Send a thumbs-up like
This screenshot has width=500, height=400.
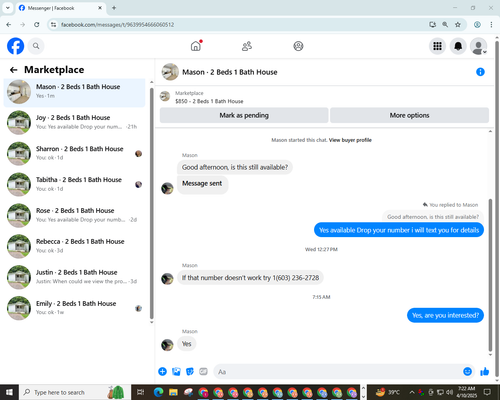click(x=484, y=371)
